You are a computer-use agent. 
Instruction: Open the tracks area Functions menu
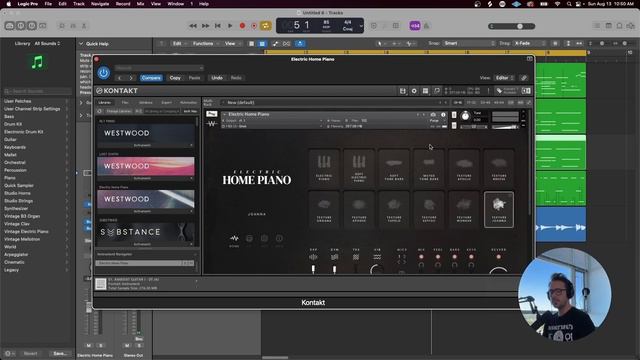coord(205,43)
